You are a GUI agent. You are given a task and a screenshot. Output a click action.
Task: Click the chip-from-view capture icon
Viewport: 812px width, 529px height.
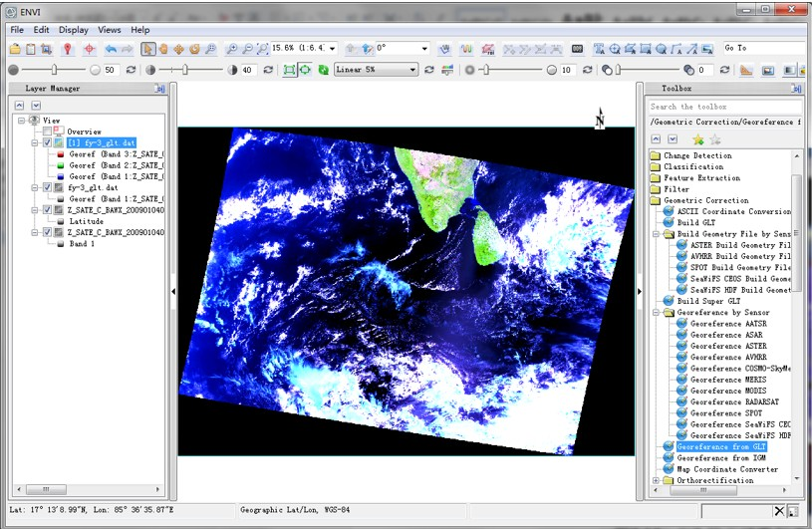[x=46, y=49]
